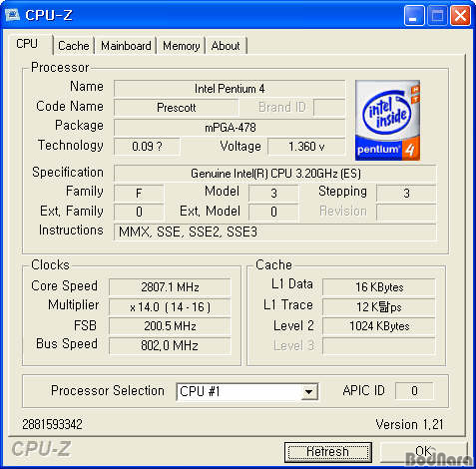Click the Technology value '0.09 ?'
The image size is (476, 469).
(147, 147)
